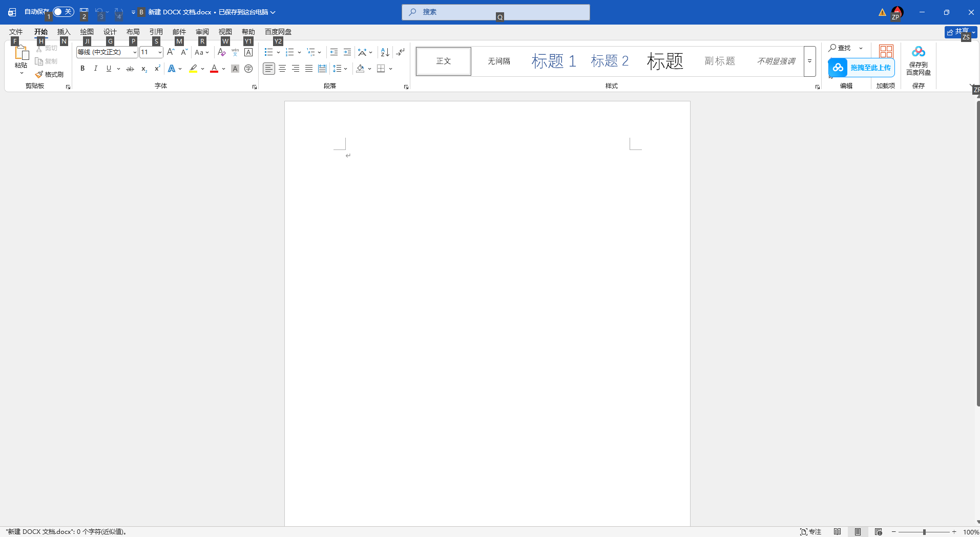Toggle the AutoSave (自动保存) switch
Screen dimensions: 980x537
[64, 12]
